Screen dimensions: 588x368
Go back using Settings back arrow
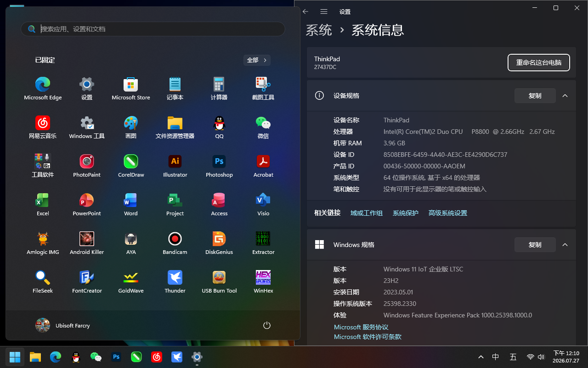[305, 11]
